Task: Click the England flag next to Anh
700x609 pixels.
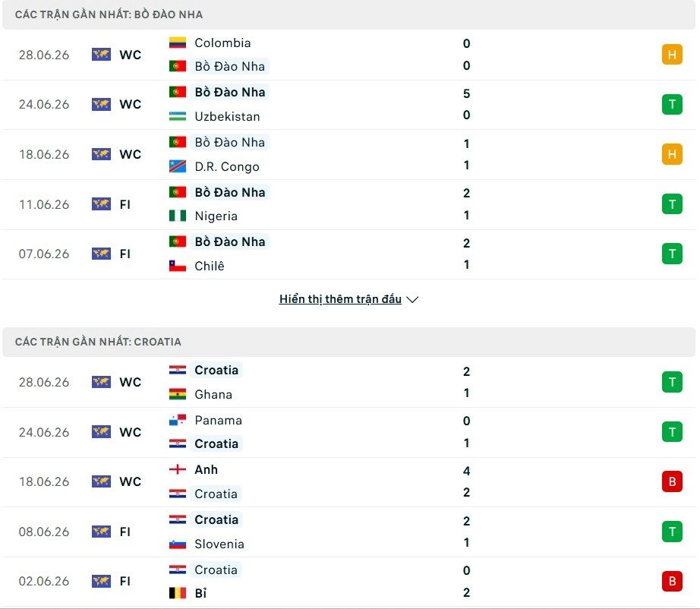Action: click(177, 470)
